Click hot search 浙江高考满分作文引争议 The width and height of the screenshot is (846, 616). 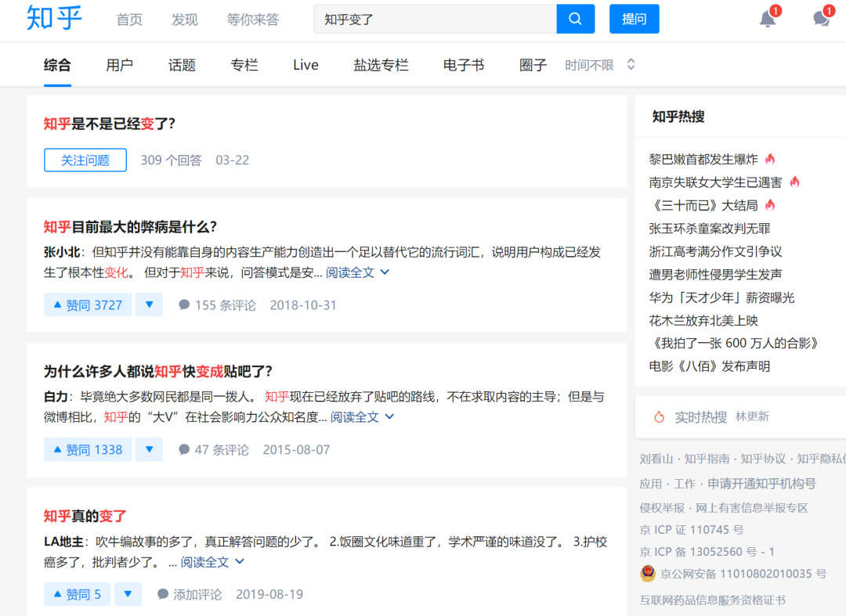pyautogui.click(x=715, y=251)
